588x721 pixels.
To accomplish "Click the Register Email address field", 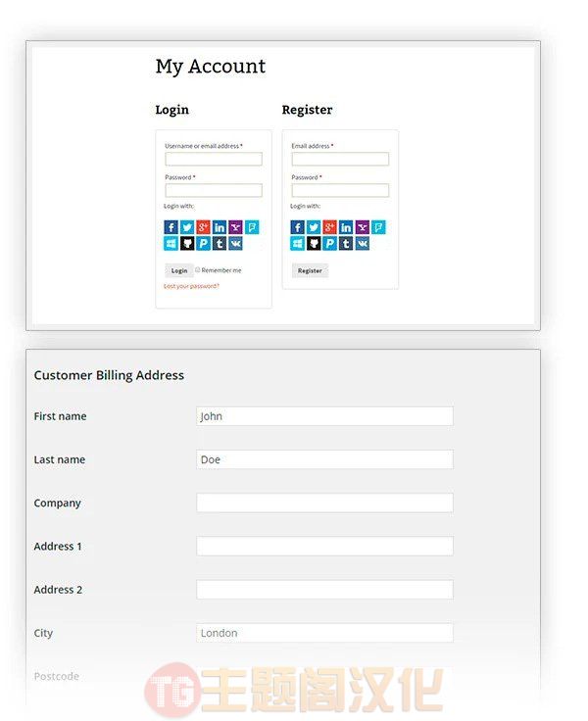I will point(340,159).
